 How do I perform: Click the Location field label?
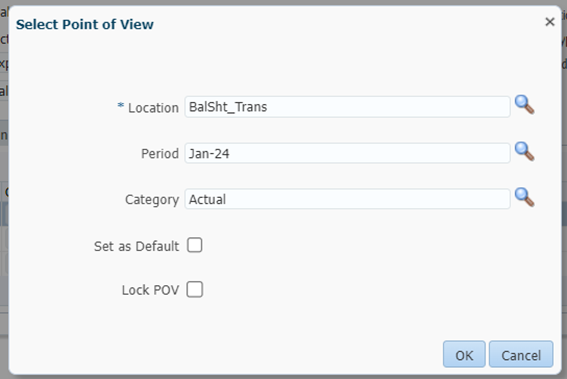[x=153, y=108]
